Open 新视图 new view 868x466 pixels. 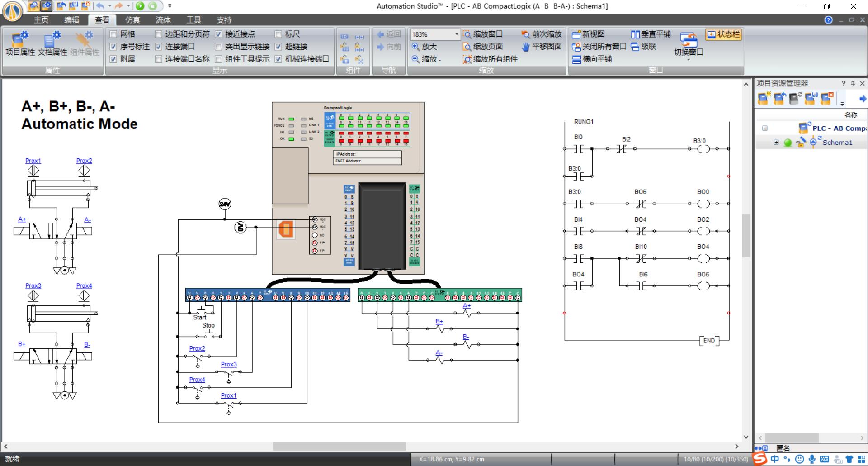(588, 34)
